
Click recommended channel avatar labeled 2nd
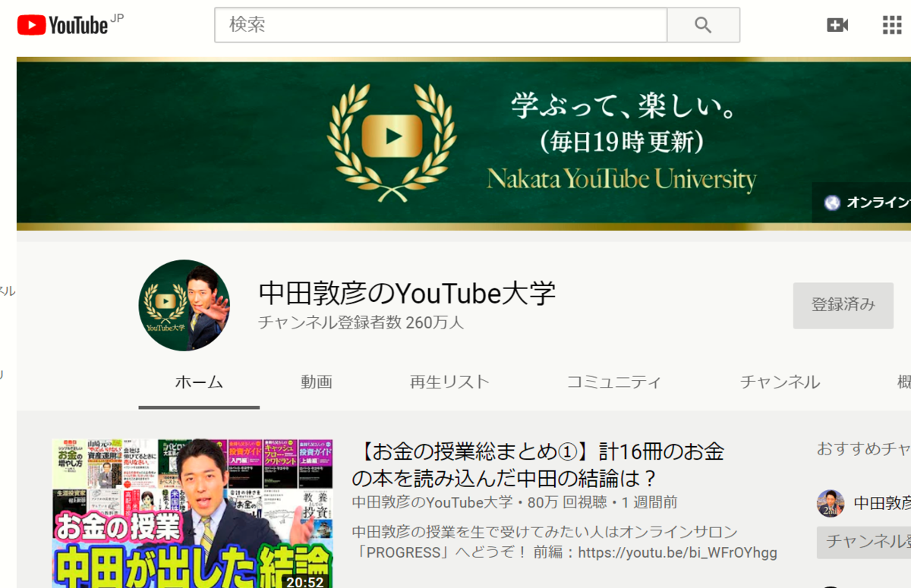pyautogui.click(x=831, y=503)
